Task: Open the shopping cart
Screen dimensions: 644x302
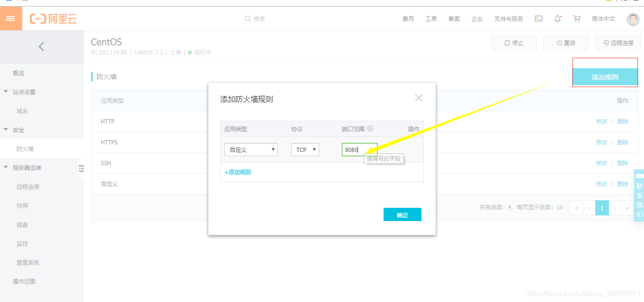Action: [x=576, y=18]
